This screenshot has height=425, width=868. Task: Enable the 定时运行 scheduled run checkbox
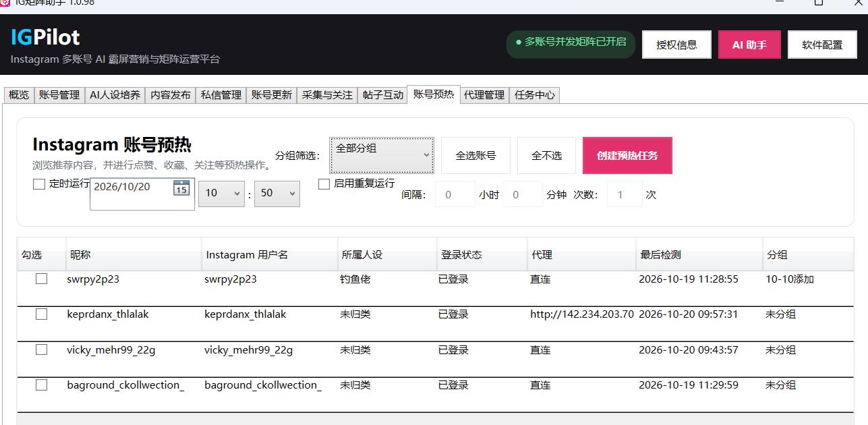coord(39,183)
